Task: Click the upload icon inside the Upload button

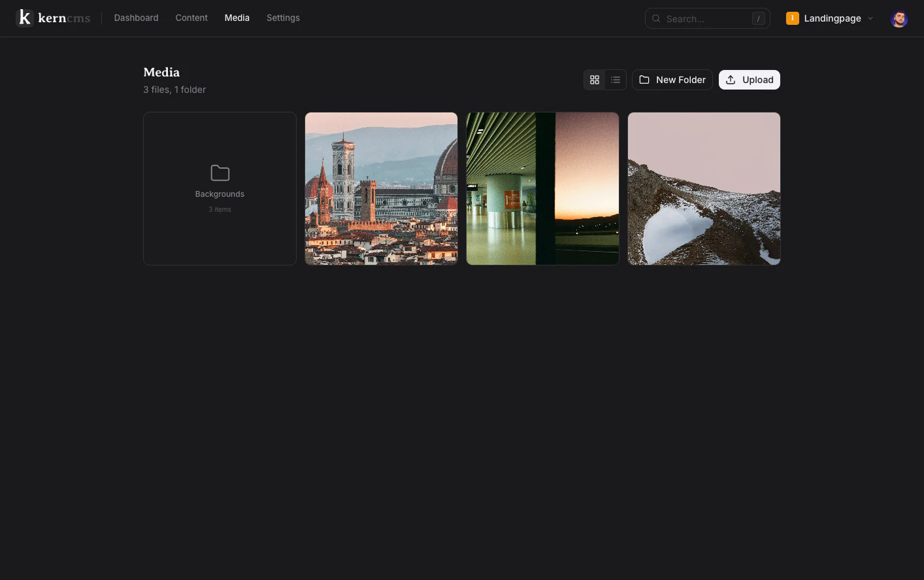Action: [731, 80]
